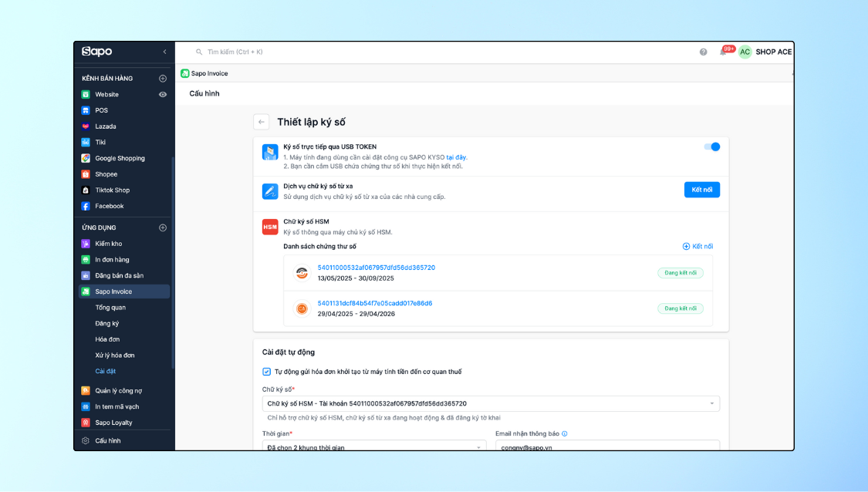868x492 pixels.
Task: Click the info icon beside Email nhận thông báo
Action: coord(565,434)
